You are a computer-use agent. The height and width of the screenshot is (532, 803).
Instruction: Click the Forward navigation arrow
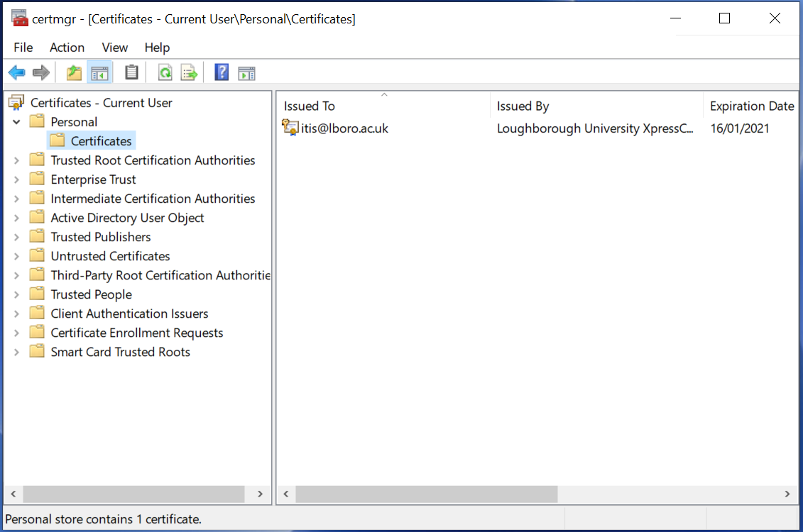(x=40, y=72)
